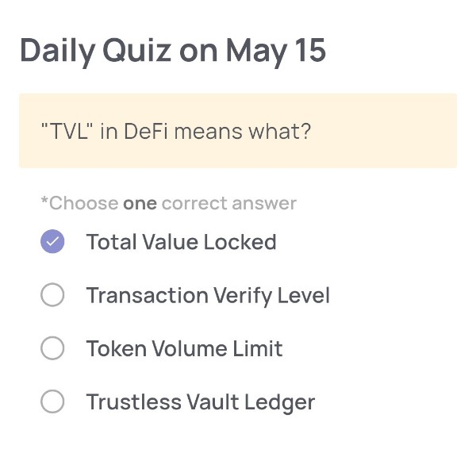Click the word "Ledger" in the last option
Image resolution: width=476 pixels, height=457 pixels.
[x=279, y=402]
